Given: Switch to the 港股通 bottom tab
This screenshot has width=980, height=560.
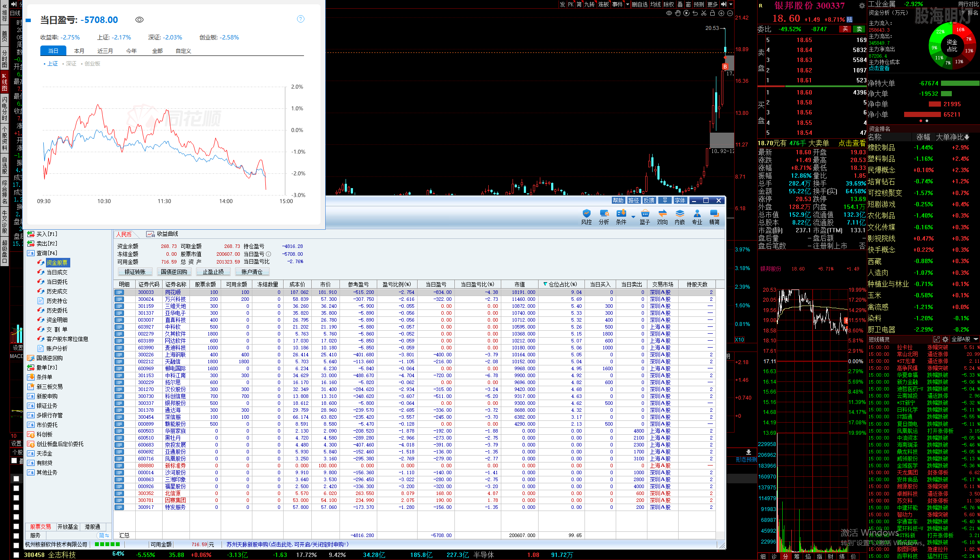Looking at the screenshot, I should coord(92,527).
